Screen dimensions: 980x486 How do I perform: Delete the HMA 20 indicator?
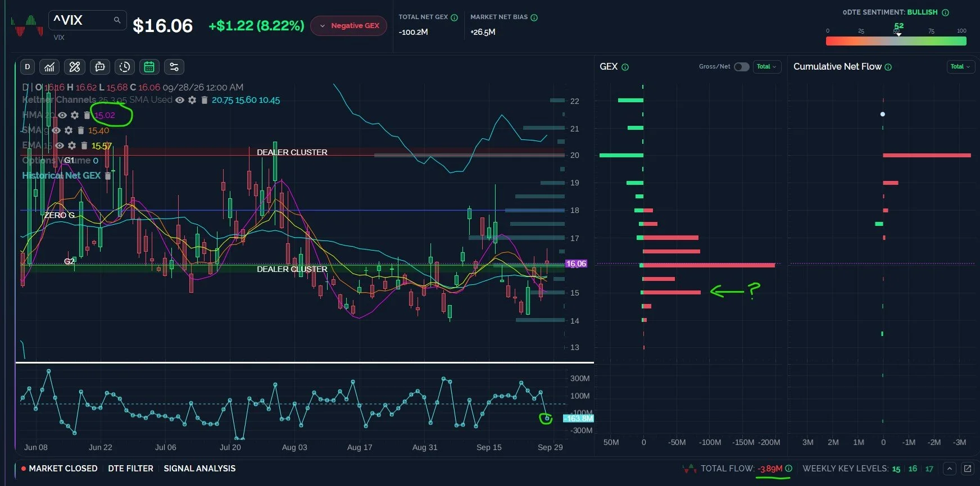[x=87, y=115]
